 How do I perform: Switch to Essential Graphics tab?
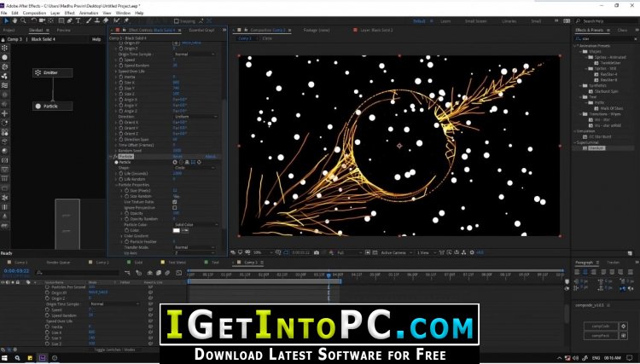tap(201, 30)
